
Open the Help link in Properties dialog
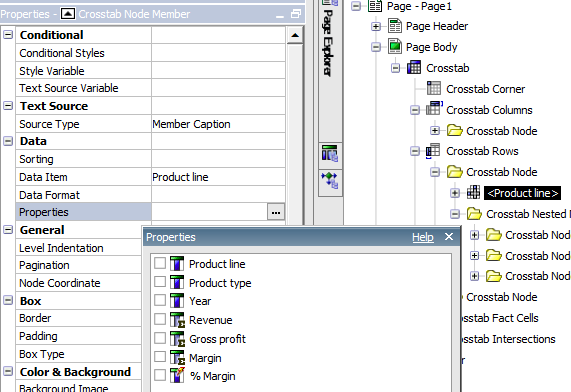[x=423, y=237]
